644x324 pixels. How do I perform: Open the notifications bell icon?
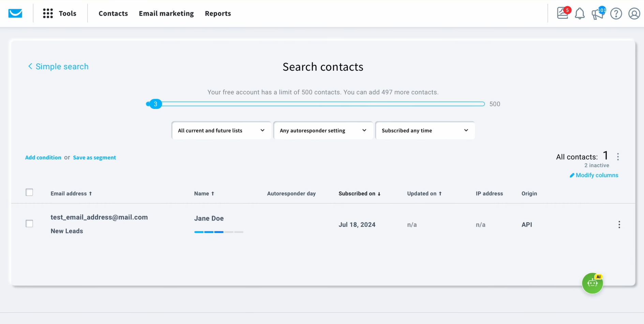[x=580, y=14]
